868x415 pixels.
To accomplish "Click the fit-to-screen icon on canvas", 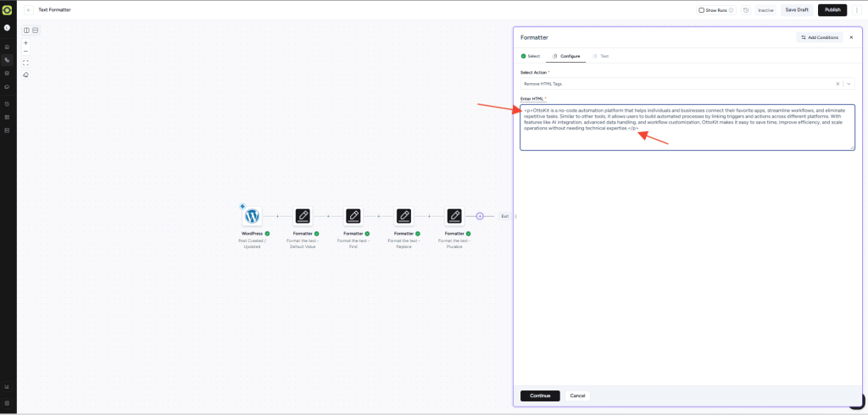I will point(25,63).
